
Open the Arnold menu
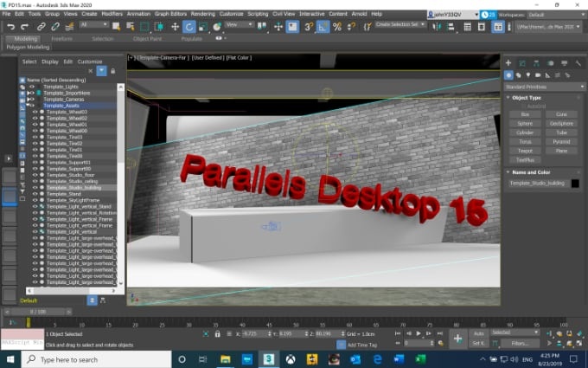[x=359, y=14]
